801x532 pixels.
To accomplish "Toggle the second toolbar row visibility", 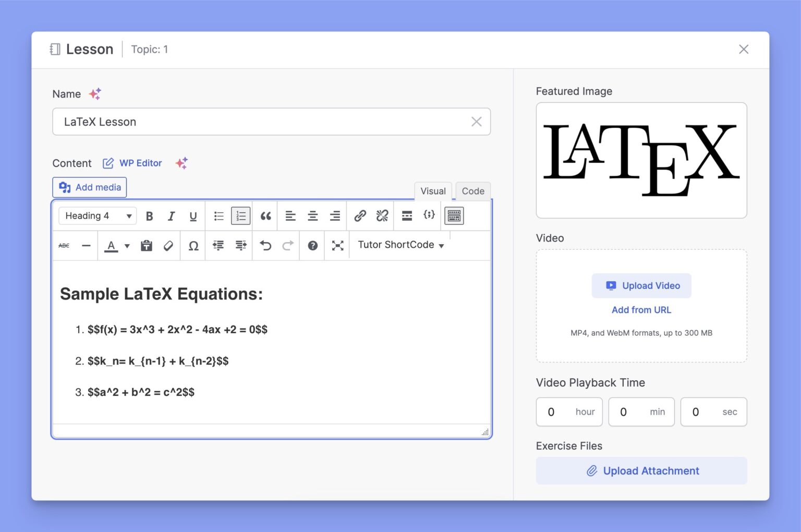I will click(454, 215).
